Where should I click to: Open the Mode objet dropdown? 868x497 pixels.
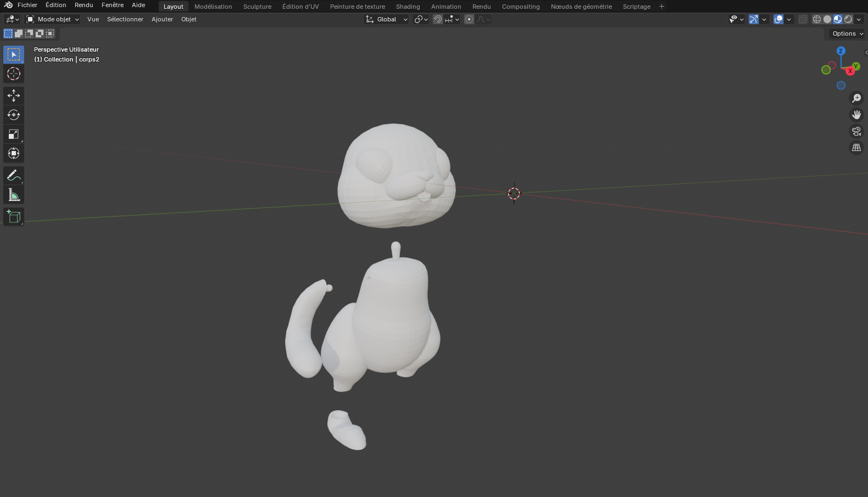coord(53,19)
